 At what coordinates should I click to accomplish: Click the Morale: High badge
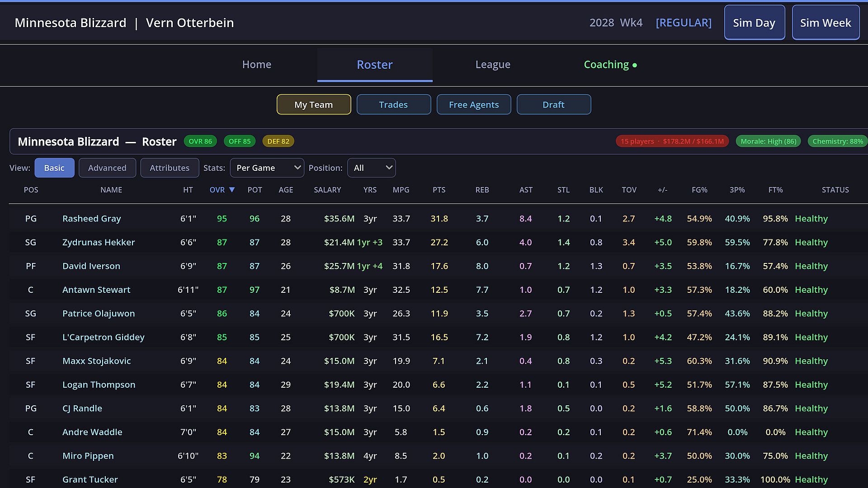coord(768,141)
